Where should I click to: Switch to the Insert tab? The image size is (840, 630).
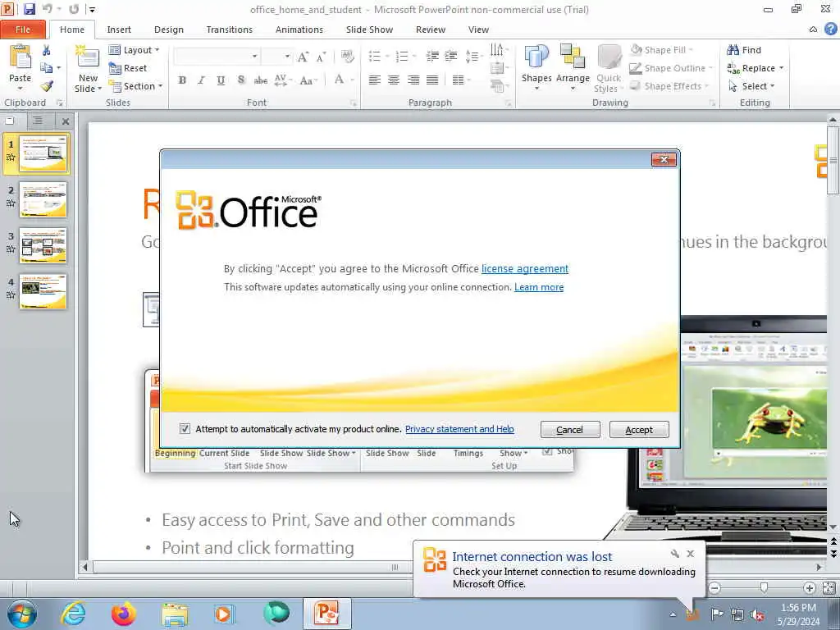coord(119,30)
